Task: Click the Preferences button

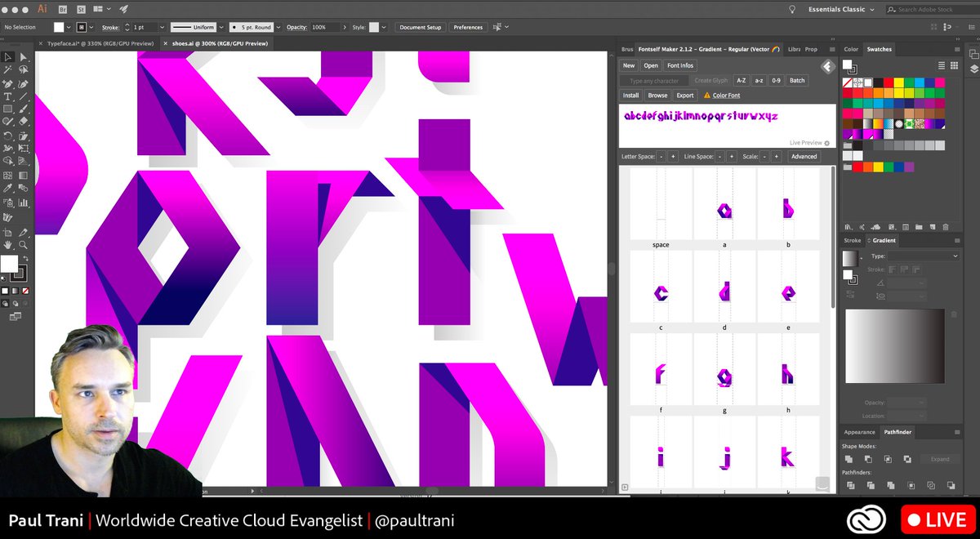Action: click(468, 27)
